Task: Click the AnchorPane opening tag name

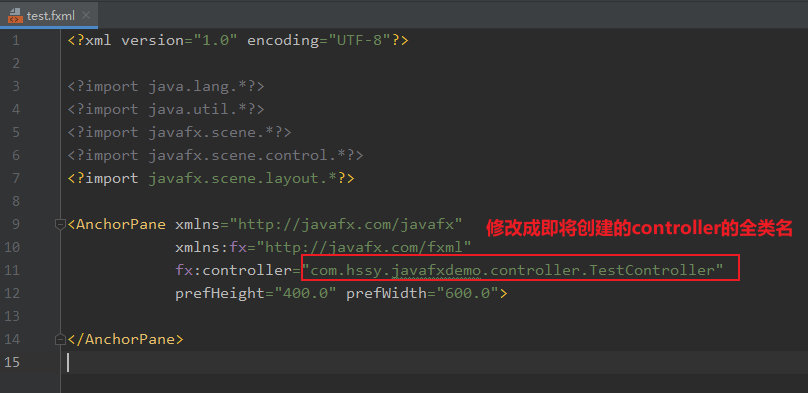Action: [121, 225]
